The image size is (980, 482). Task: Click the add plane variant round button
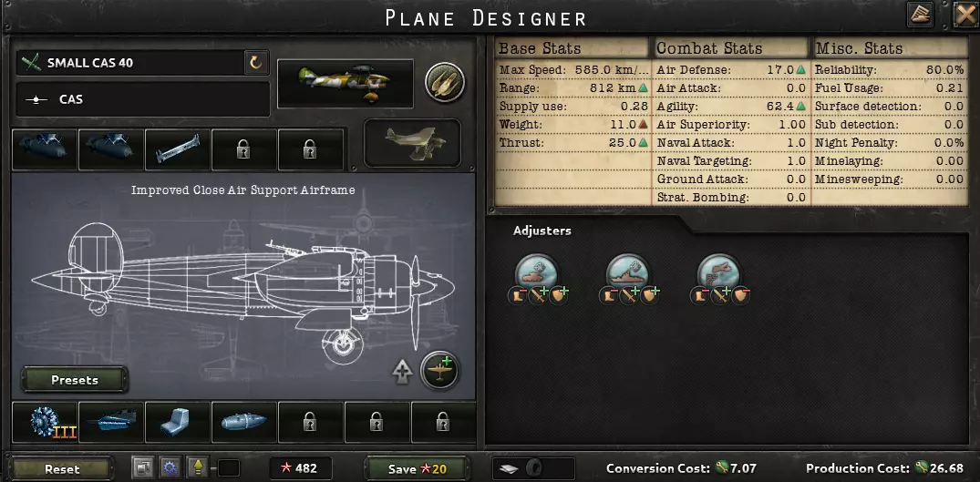click(440, 370)
